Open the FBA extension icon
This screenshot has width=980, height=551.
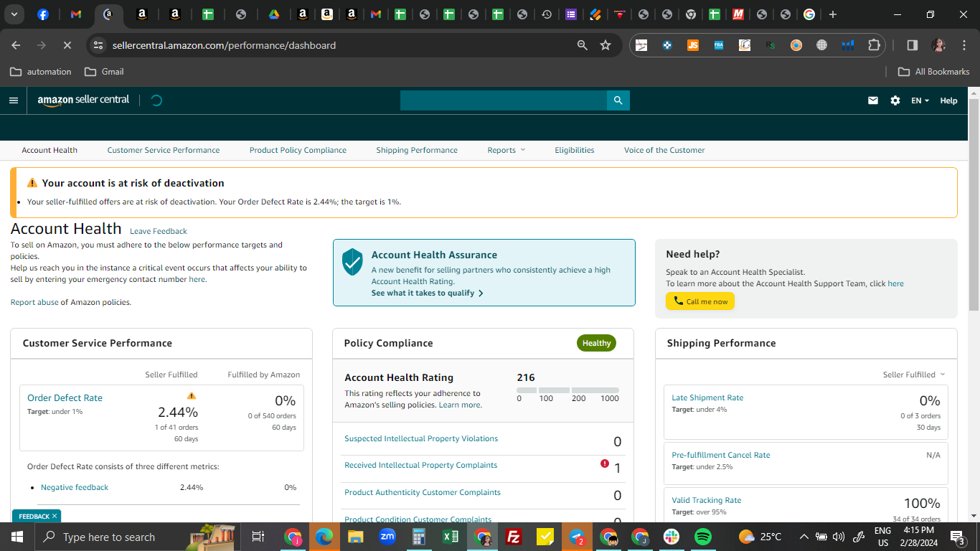pyautogui.click(x=719, y=45)
